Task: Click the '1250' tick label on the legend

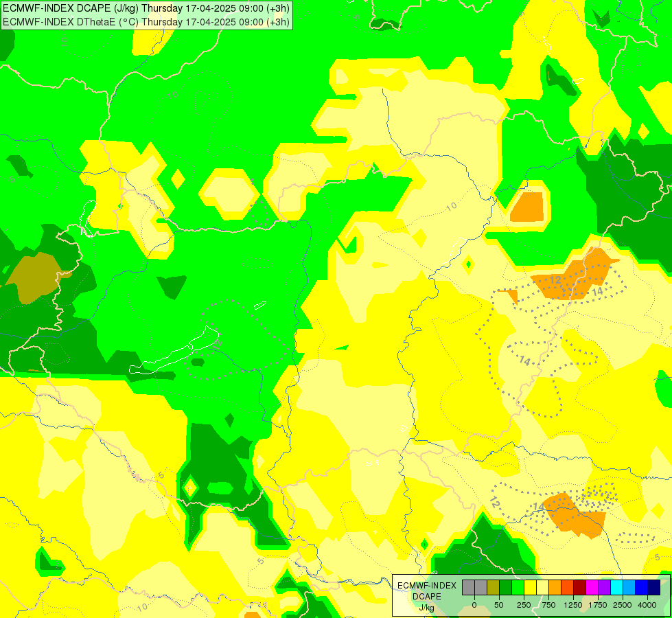Action: click(x=573, y=605)
